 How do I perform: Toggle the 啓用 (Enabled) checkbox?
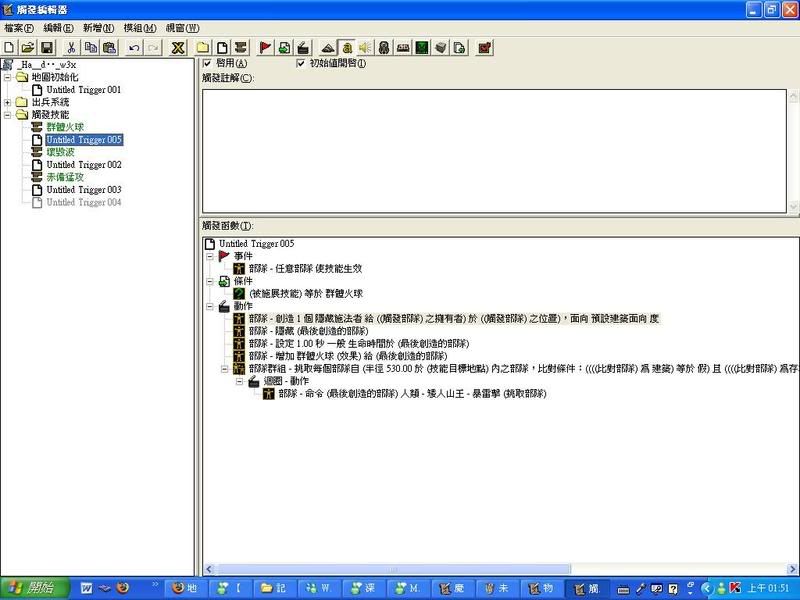click(207, 64)
